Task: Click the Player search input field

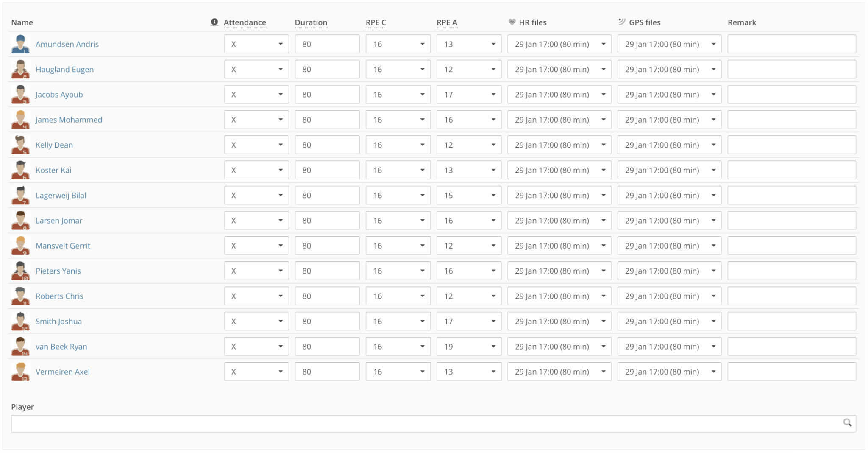Action: coord(424,424)
